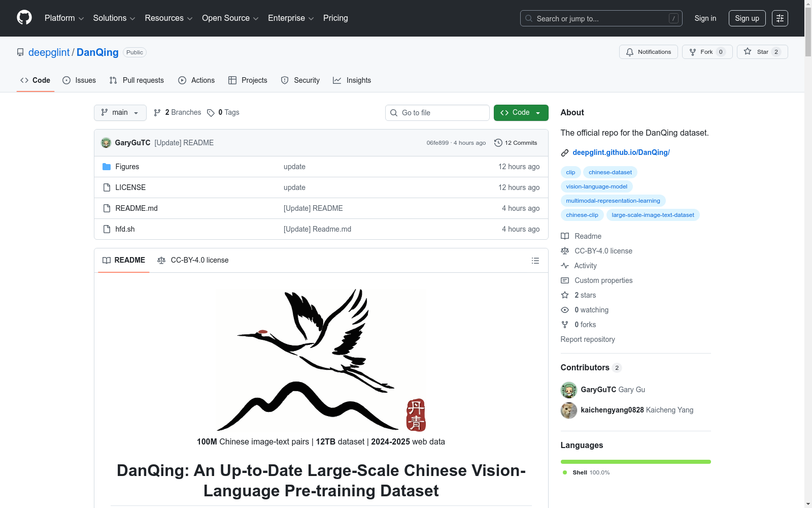This screenshot has width=812, height=508.
Task: Open README outline list icon
Action: pos(535,261)
